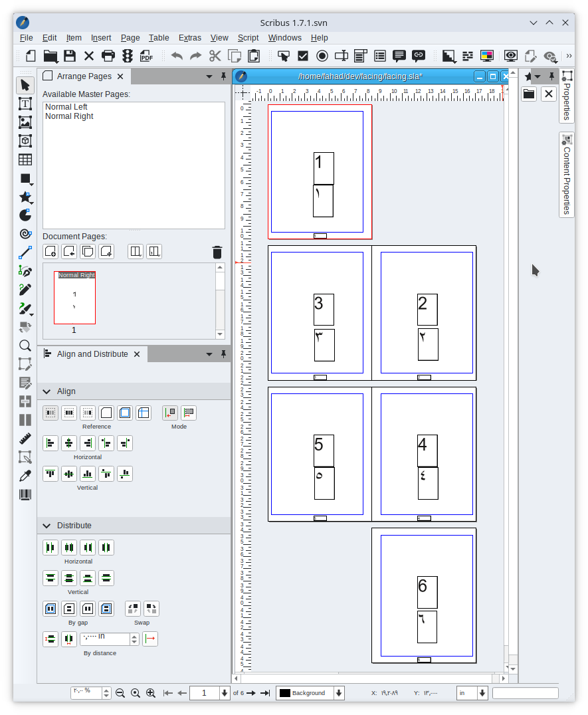Screen dimensions: 588x715
Task: Collapse the Distribute section
Action: click(47, 526)
